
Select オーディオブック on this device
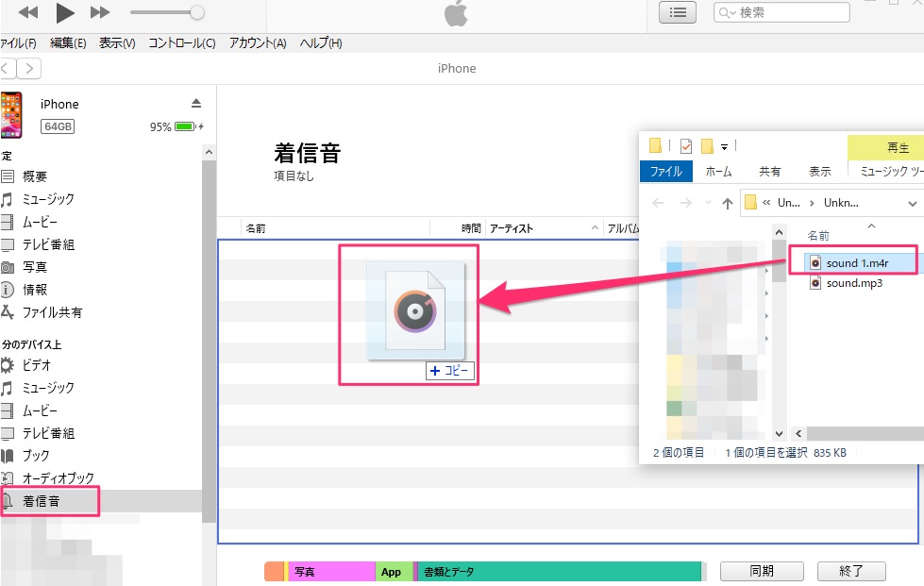click(63, 478)
